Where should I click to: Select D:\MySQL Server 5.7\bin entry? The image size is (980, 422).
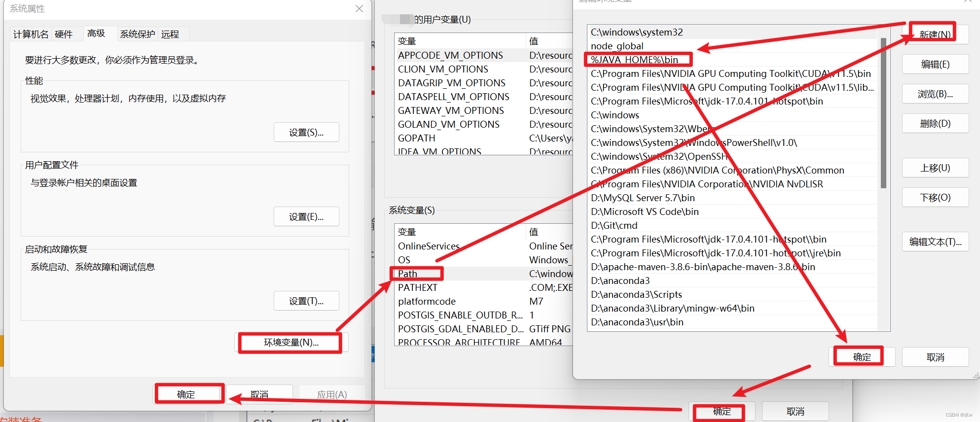coord(733,198)
